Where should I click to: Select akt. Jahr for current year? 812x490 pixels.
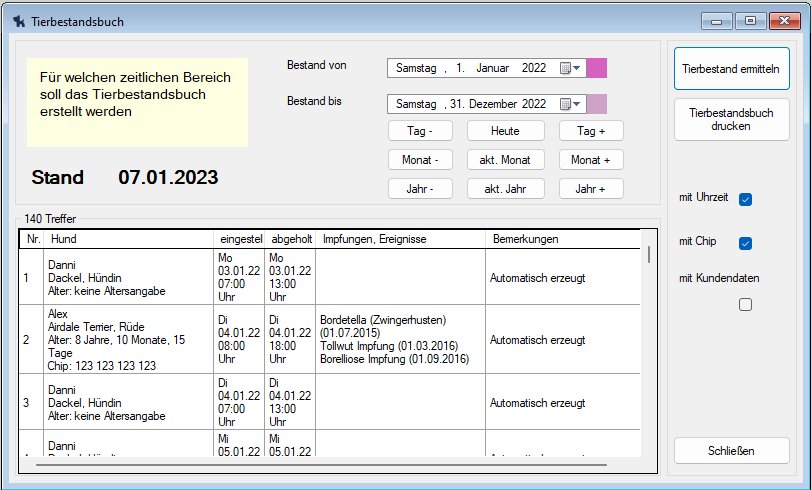click(x=505, y=189)
